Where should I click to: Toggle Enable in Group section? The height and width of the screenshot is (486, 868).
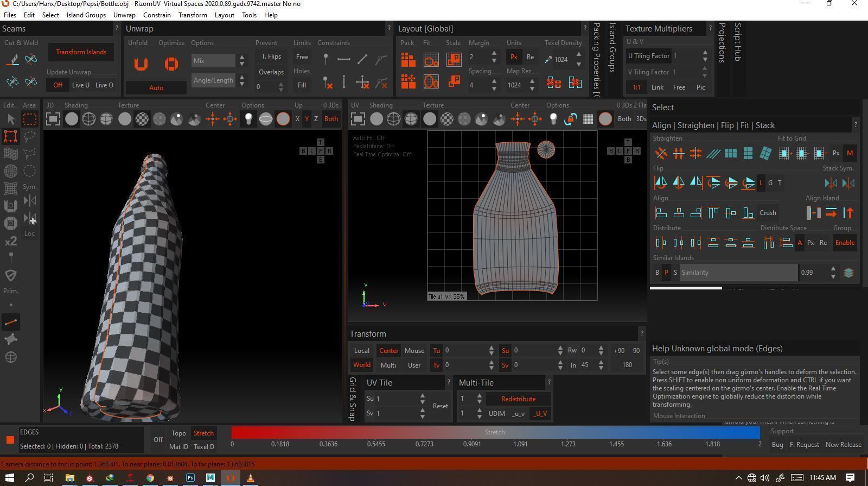click(x=845, y=243)
